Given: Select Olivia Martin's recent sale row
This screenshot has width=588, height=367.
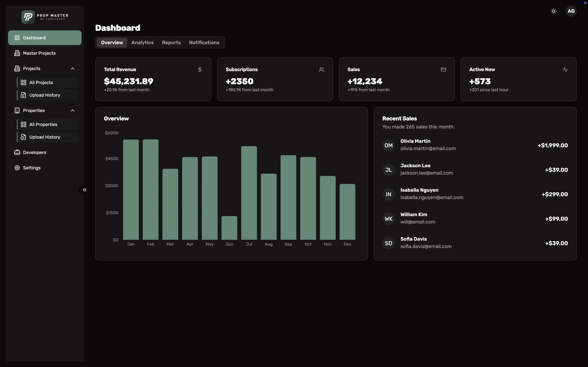Looking at the screenshot, I should pyautogui.click(x=475, y=145).
